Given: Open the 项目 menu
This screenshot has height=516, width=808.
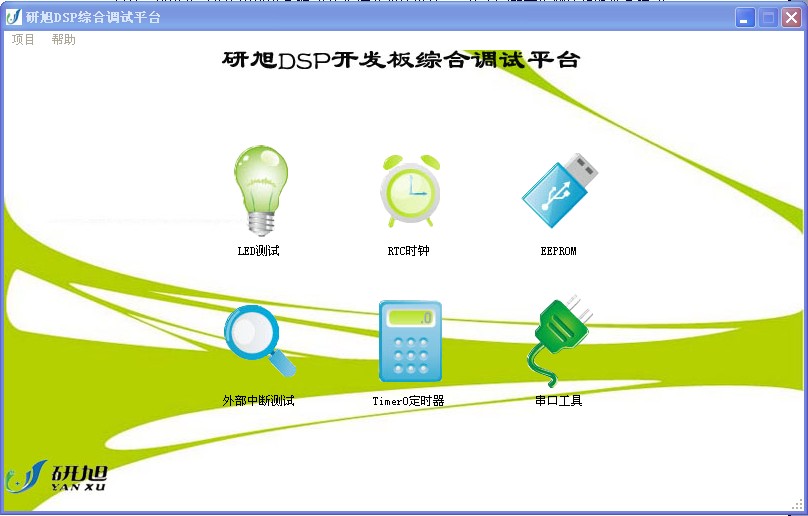Looking at the screenshot, I should (x=23, y=40).
